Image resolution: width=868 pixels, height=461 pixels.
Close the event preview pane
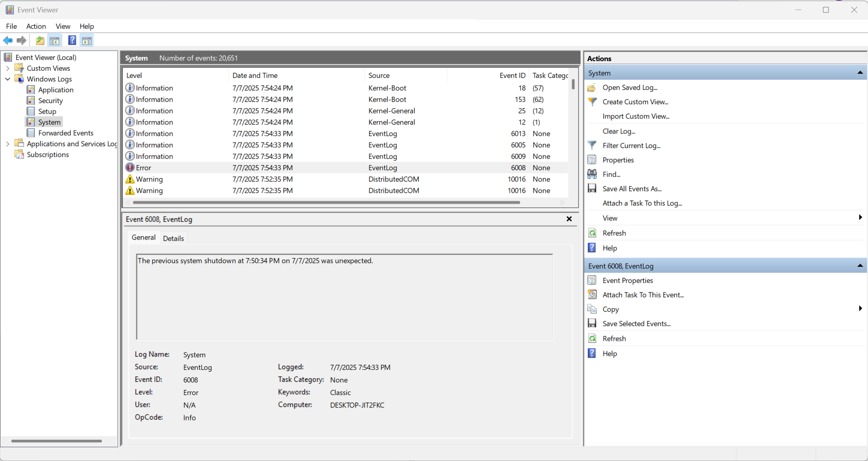[569, 219]
